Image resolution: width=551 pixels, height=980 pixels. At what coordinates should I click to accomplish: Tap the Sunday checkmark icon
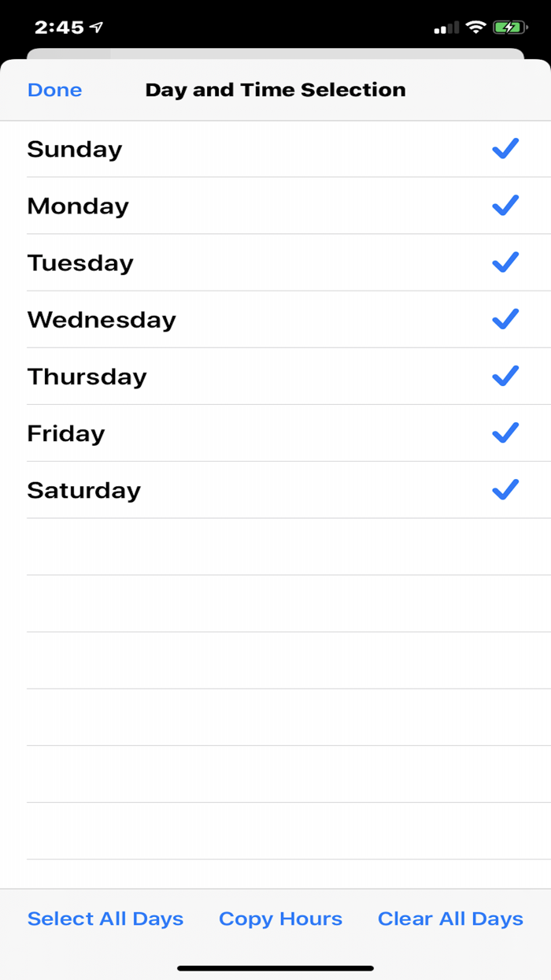505,149
